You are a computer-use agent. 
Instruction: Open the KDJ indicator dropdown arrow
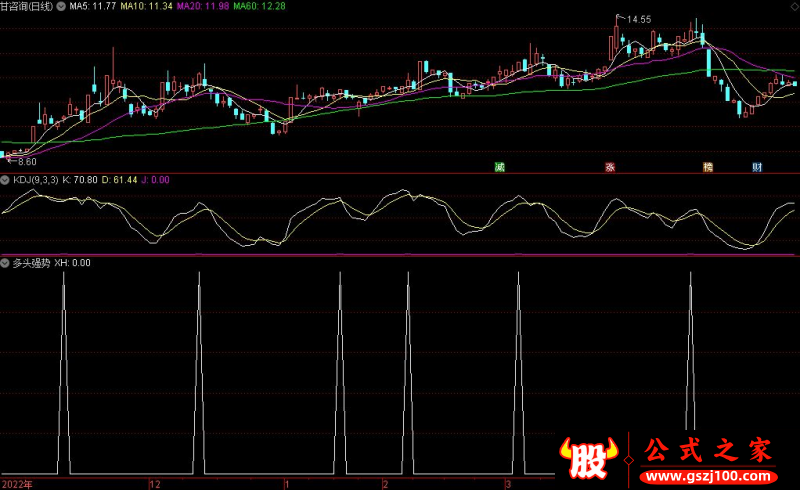[x=5, y=180]
